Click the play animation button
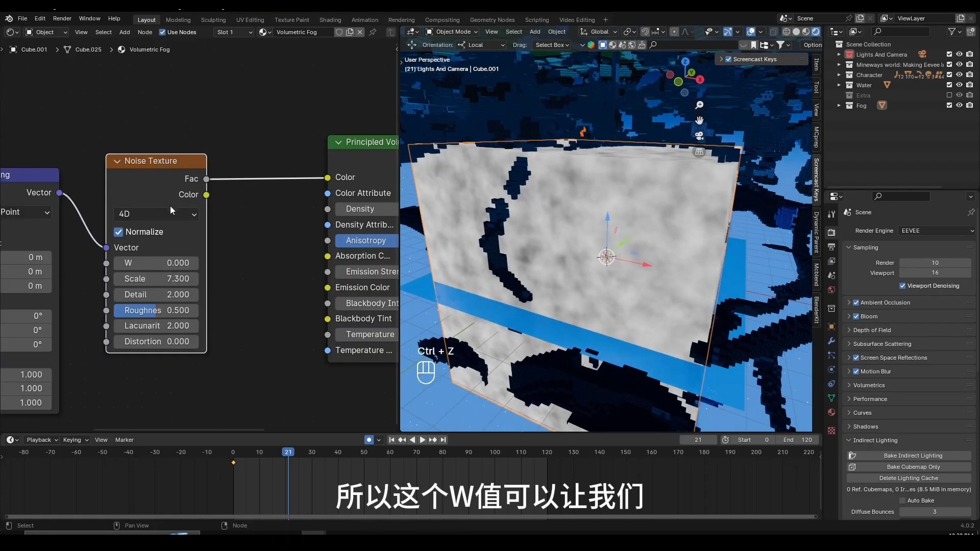 click(x=422, y=440)
